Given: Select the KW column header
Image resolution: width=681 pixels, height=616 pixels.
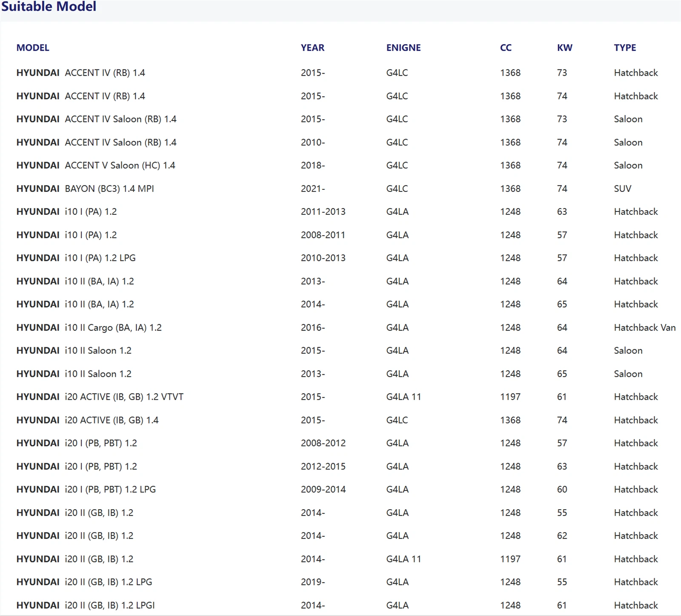Looking at the screenshot, I should coord(565,48).
